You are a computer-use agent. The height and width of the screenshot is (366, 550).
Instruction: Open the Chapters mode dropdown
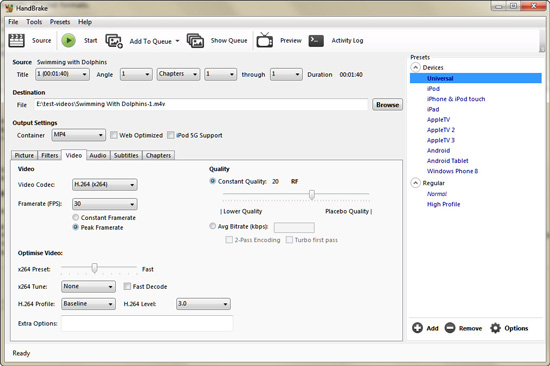(179, 74)
